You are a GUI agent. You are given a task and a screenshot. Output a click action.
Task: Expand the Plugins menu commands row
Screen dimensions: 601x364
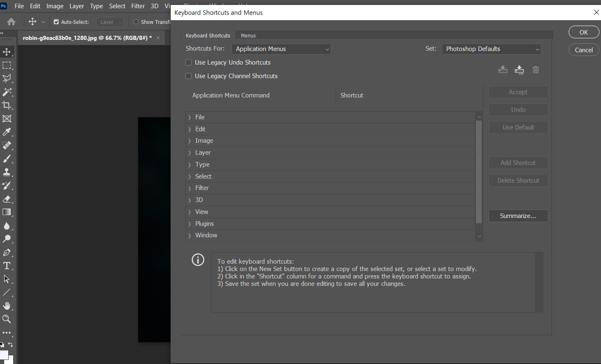click(x=330, y=224)
